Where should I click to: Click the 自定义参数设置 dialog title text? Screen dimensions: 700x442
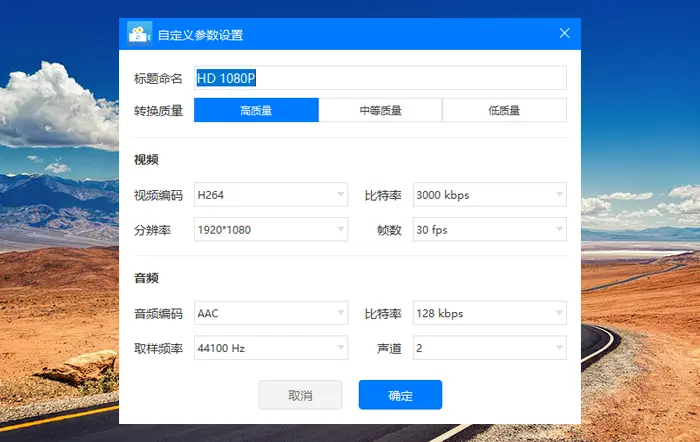pos(200,35)
